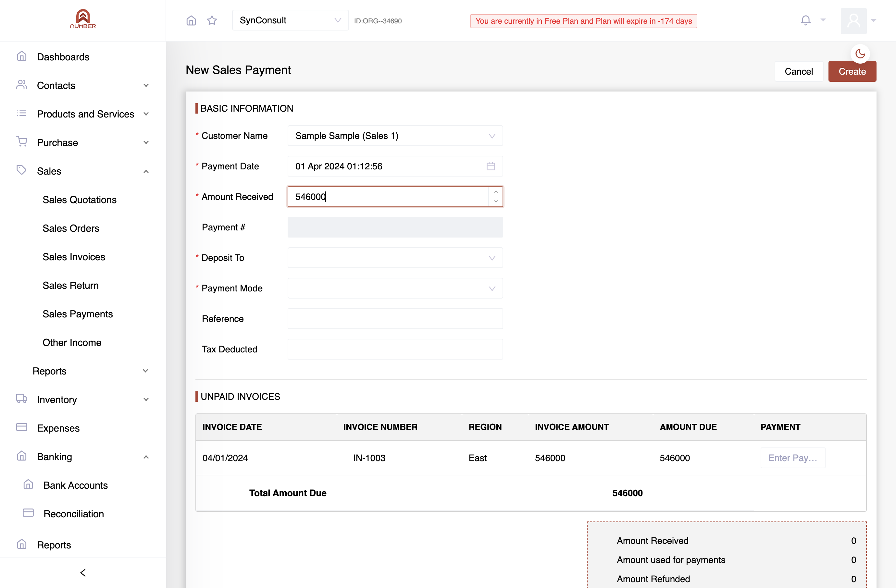Screen dimensions: 896x588
Task: Open the SynConsult organization dropdown
Action: point(290,20)
